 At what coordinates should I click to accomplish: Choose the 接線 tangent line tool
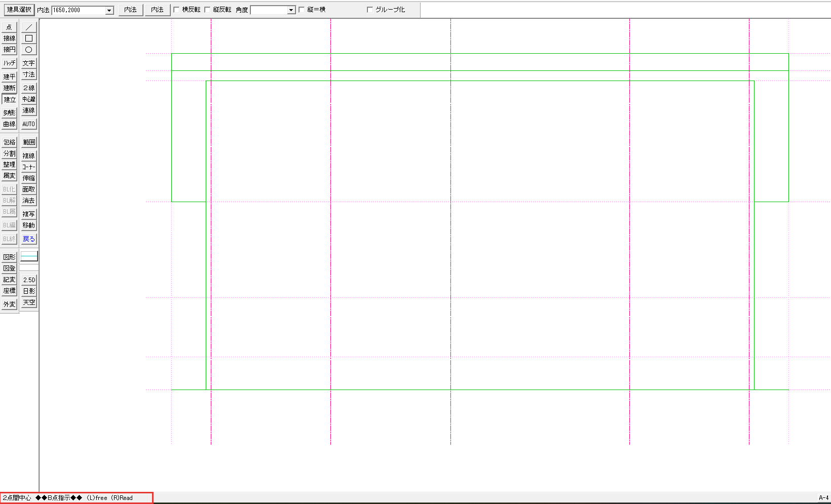tap(10, 38)
